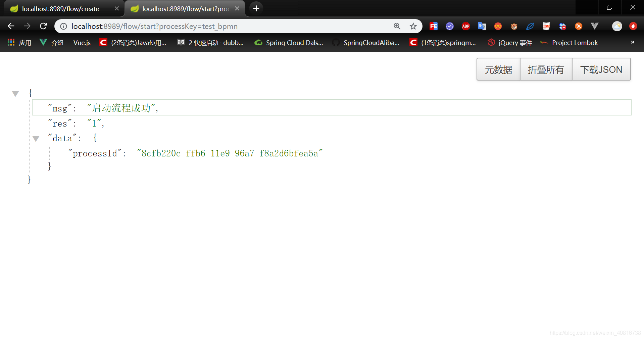Open the red-blue circular extension icon

[x=562, y=26]
